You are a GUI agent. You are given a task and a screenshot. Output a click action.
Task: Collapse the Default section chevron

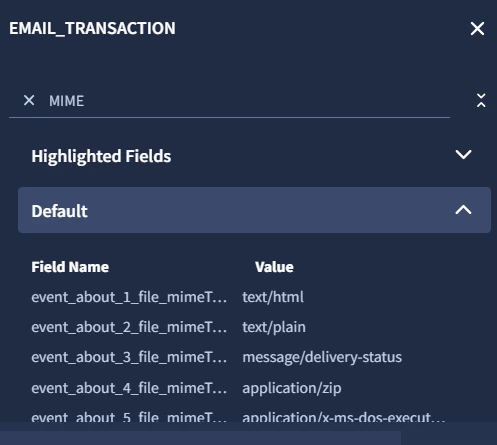pos(463,210)
